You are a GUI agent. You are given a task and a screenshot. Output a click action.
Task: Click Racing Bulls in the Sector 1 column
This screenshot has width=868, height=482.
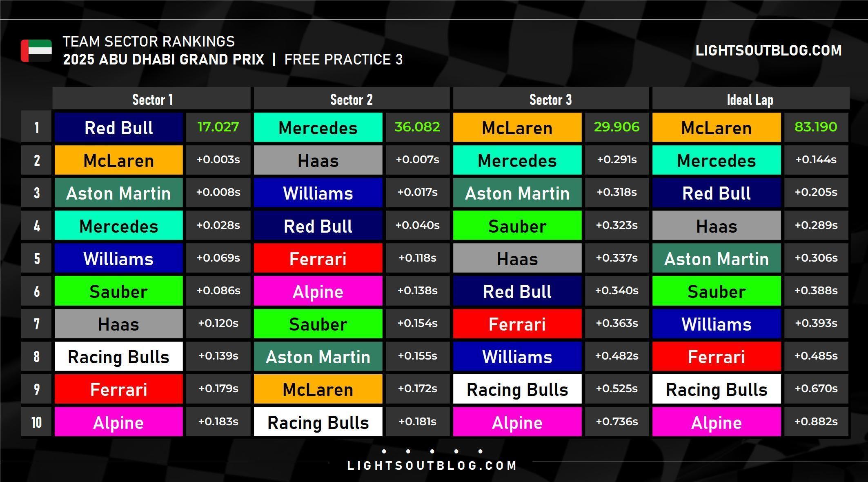point(118,357)
